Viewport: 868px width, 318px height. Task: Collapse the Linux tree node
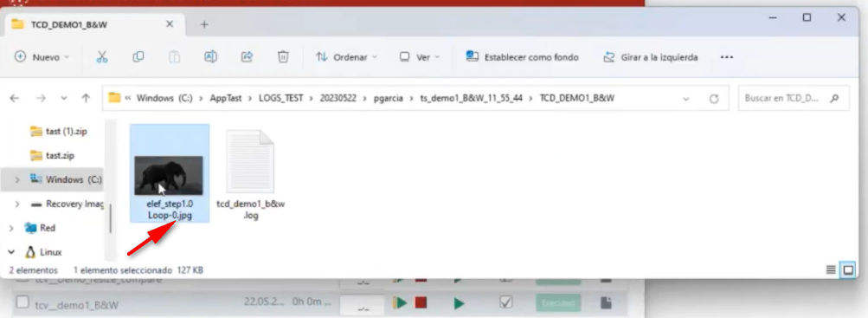[x=11, y=252]
